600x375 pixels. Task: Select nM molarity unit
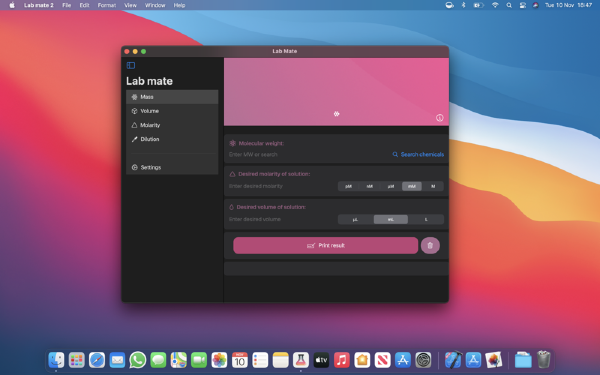tap(370, 186)
